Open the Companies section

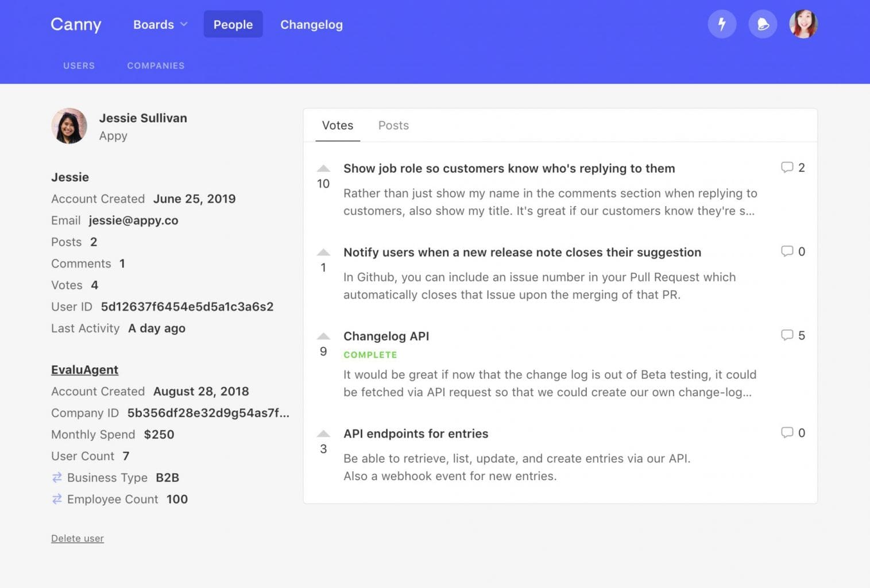point(155,65)
